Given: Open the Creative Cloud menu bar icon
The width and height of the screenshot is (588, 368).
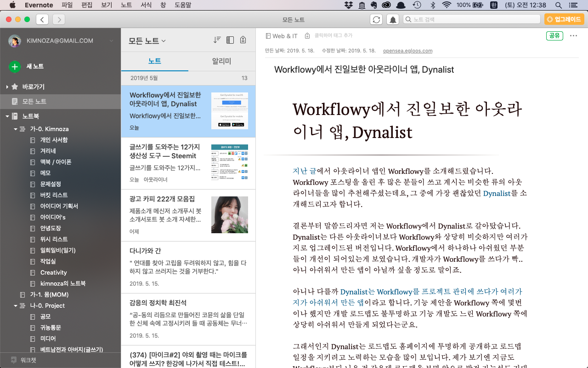Looking at the screenshot, I should coord(386,5).
